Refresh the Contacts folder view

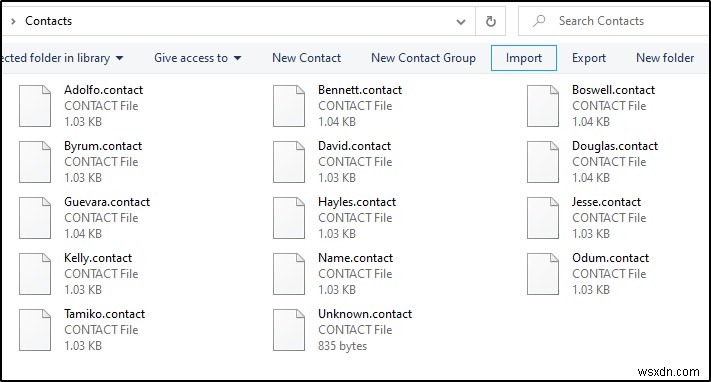click(491, 21)
